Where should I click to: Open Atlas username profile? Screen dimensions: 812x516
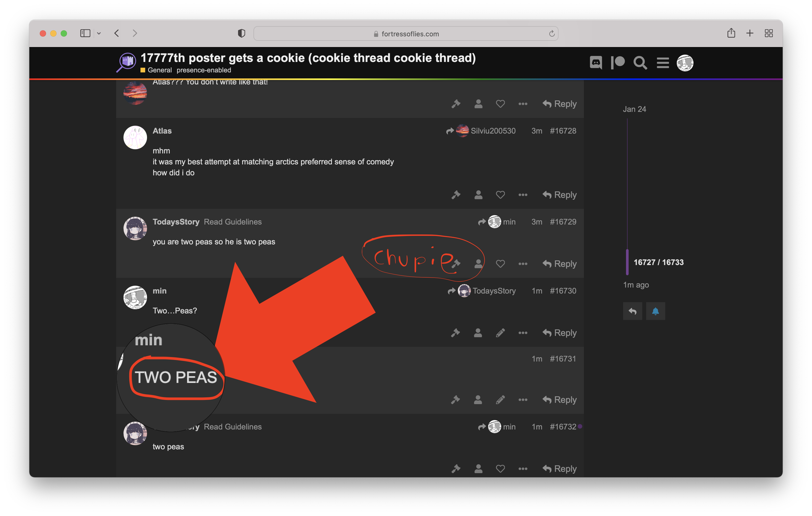pyautogui.click(x=162, y=131)
